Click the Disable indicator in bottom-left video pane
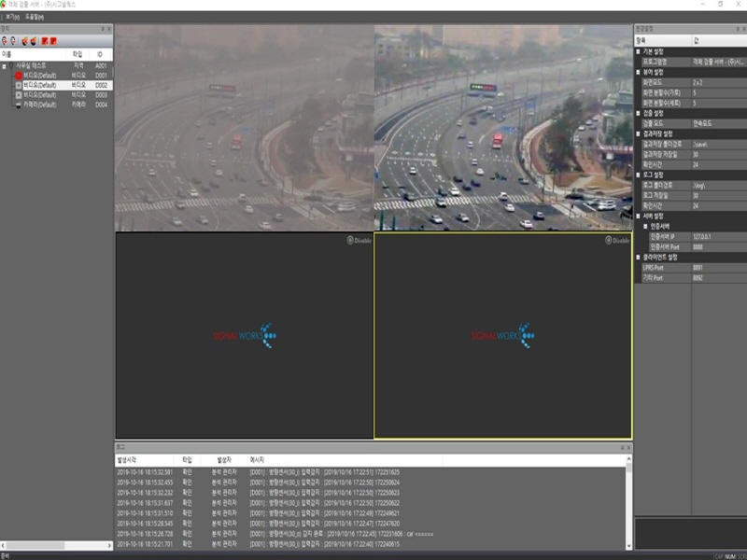Image resolution: width=747 pixels, height=560 pixels. (x=359, y=241)
